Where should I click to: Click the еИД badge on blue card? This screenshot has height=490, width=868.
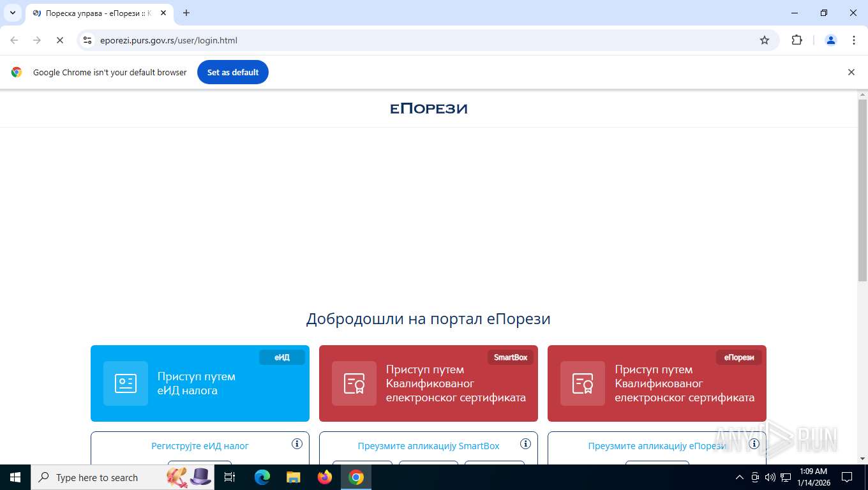pos(282,357)
